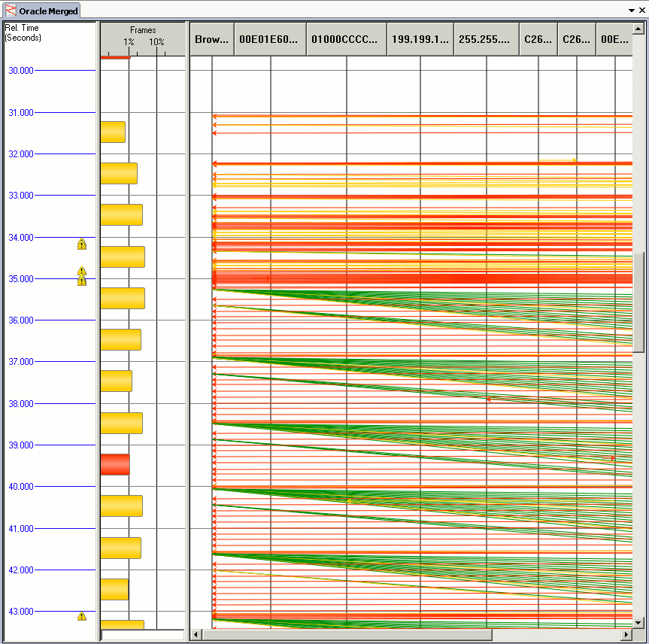Select the yellow frames bar below 37.000

pyautogui.click(x=117, y=381)
